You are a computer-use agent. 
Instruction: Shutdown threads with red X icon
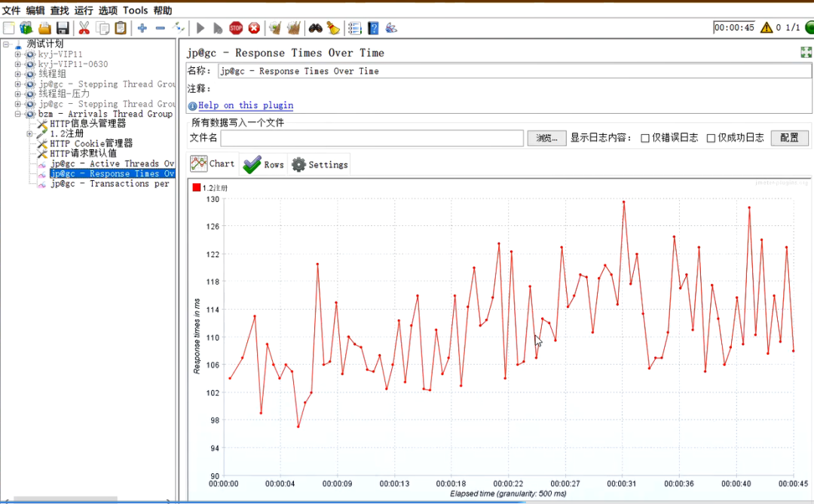point(254,28)
